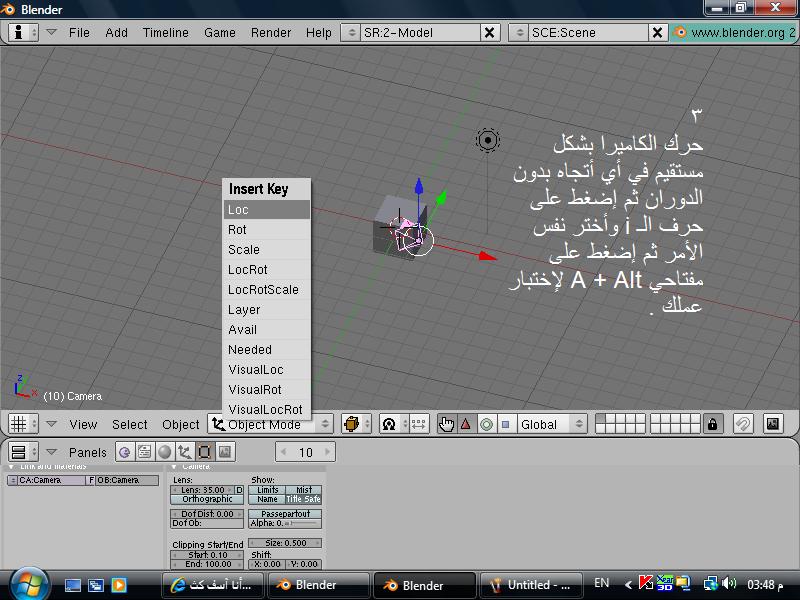Toggle the Limits show option
The height and width of the screenshot is (600, 800).
[267, 490]
